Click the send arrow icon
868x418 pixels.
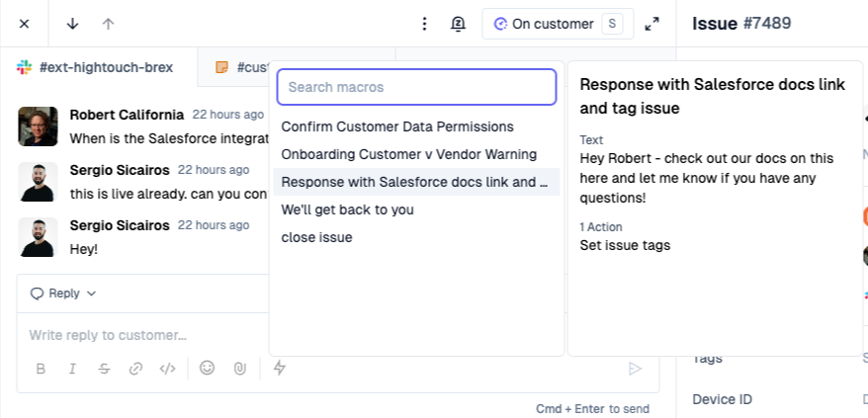pyautogui.click(x=635, y=369)
